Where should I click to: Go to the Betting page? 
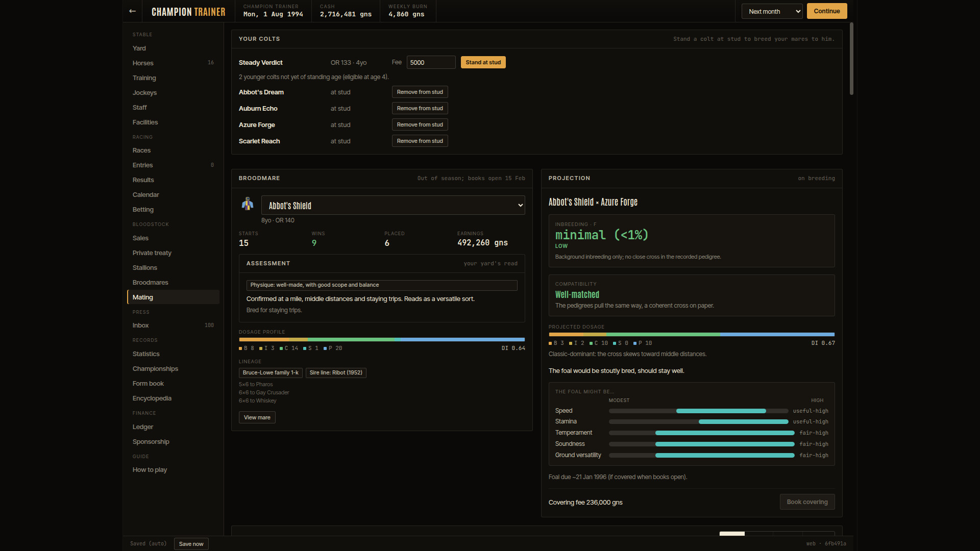173,210
